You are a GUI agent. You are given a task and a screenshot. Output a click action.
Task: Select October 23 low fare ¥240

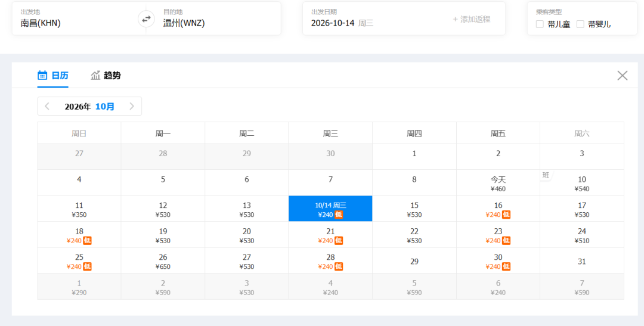click(498, 234)
